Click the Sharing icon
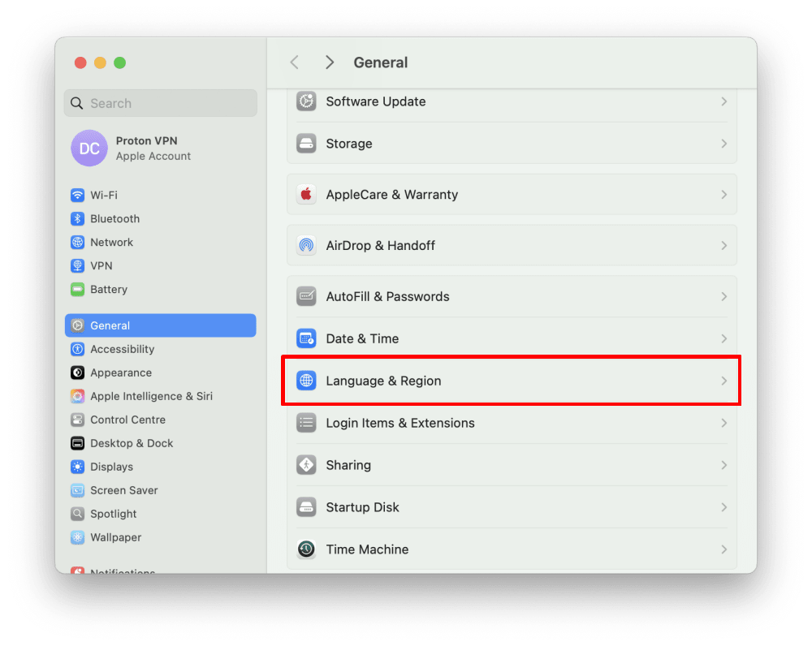 [x=307, y=465]
